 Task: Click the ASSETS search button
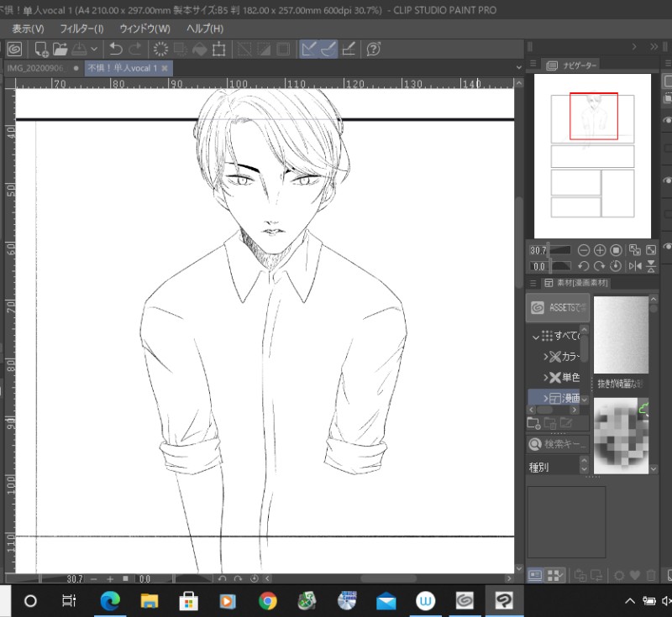coord(558,307)
